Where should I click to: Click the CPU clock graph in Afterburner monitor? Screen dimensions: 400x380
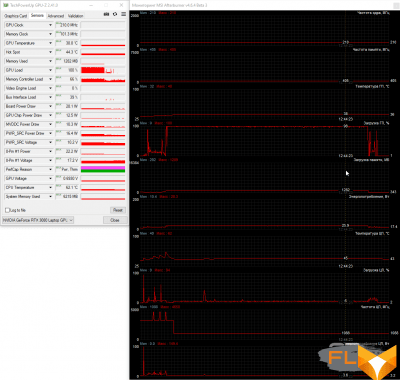pos(265,323)
